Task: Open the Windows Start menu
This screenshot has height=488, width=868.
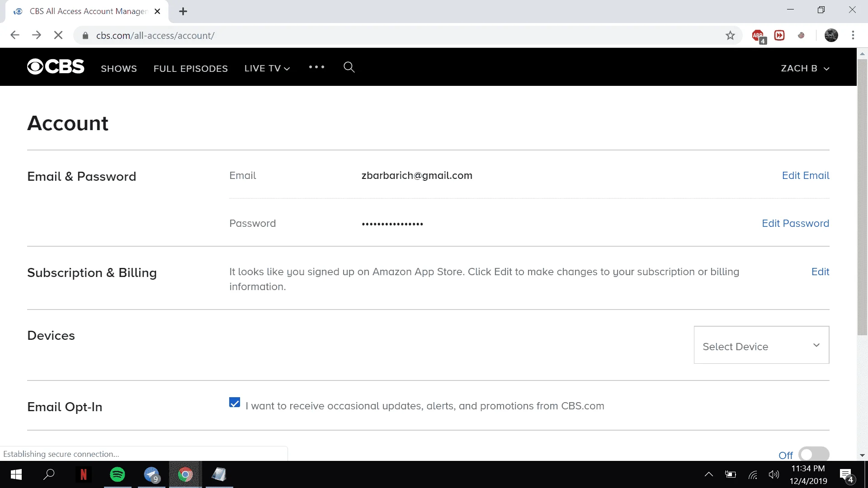Action: pos(16,474)
